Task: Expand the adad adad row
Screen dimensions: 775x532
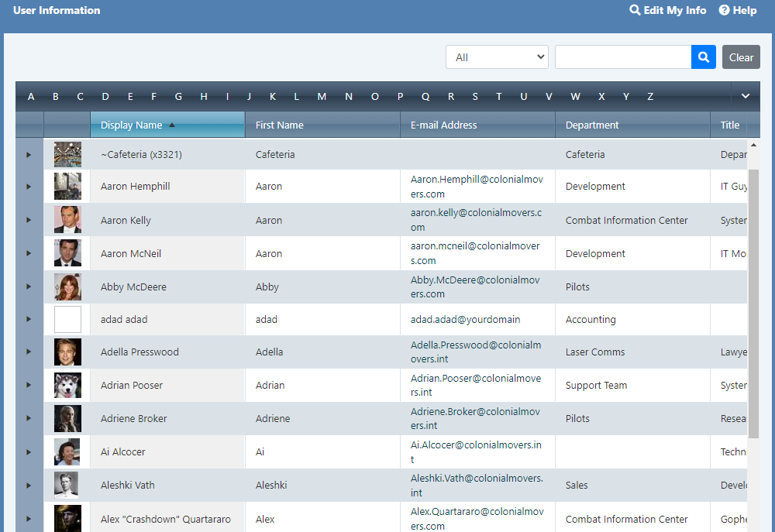Action: pos(29,319)
